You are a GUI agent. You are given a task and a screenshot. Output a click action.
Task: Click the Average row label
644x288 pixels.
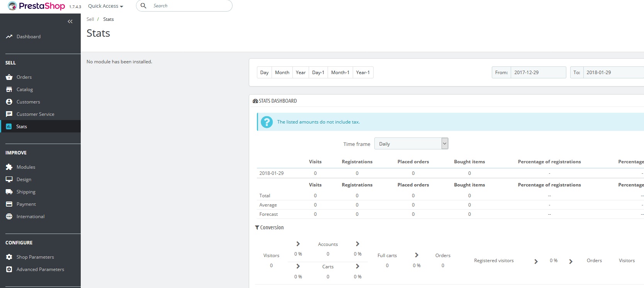pos(268,205)
